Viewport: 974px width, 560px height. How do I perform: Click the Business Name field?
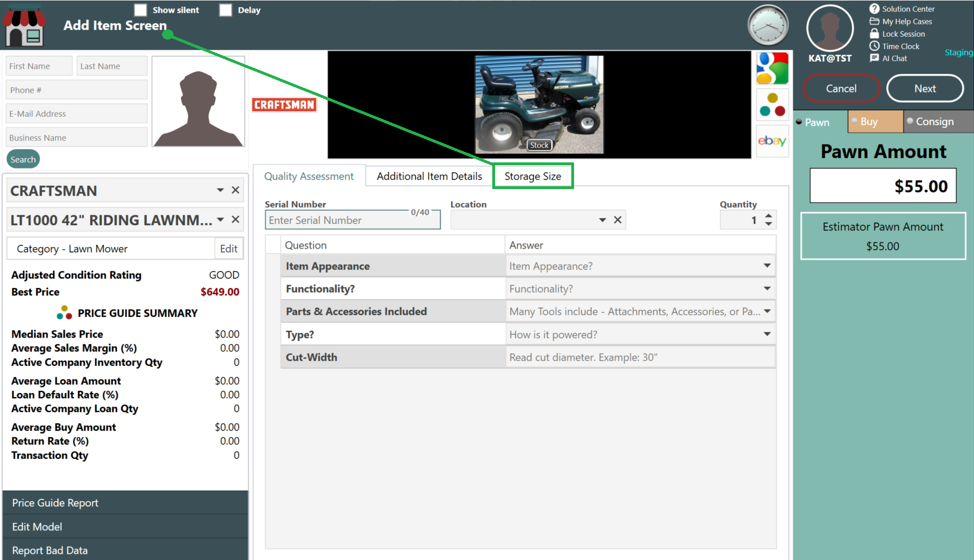pos(77,137)
